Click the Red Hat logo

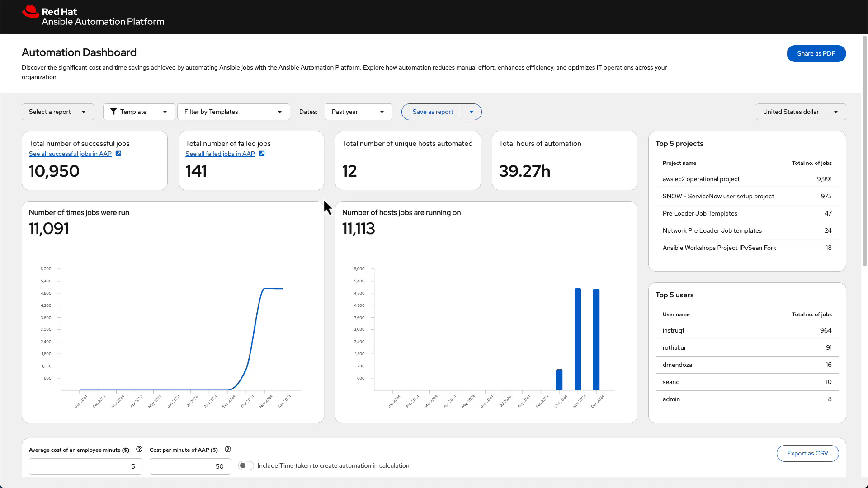pyautogui.click(x=30, y=12)
